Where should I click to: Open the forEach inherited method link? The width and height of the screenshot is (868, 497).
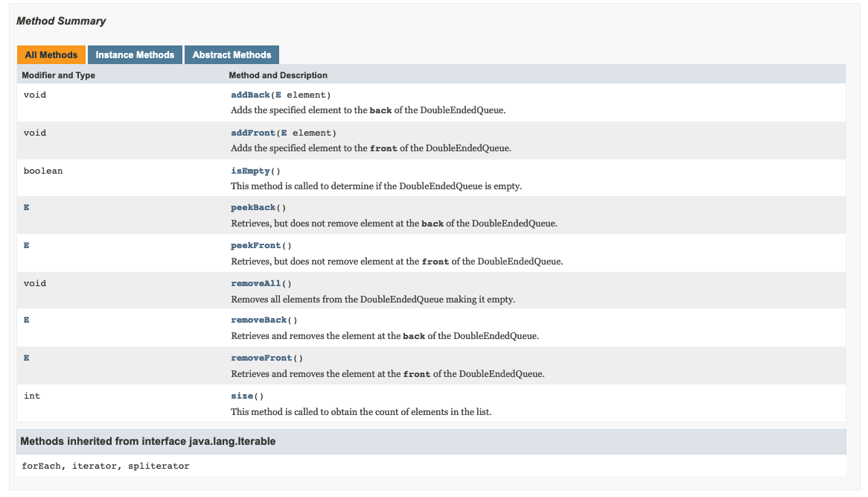pos(41,465)
